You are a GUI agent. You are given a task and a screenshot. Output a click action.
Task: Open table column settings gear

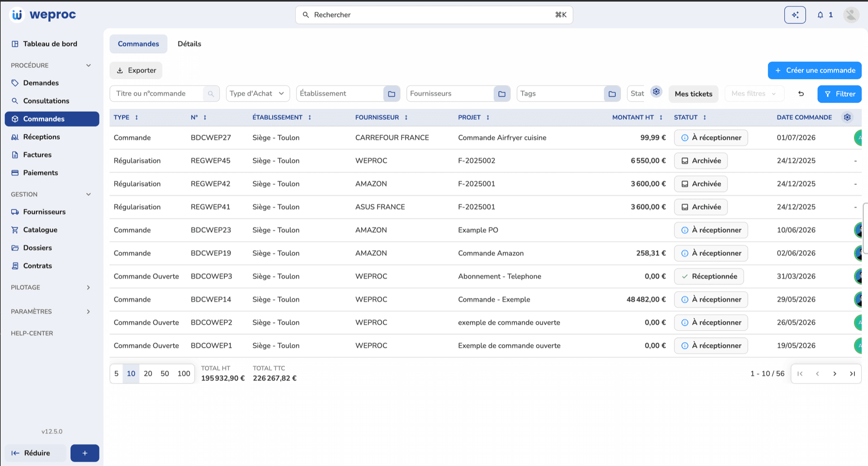click(847, 117)
